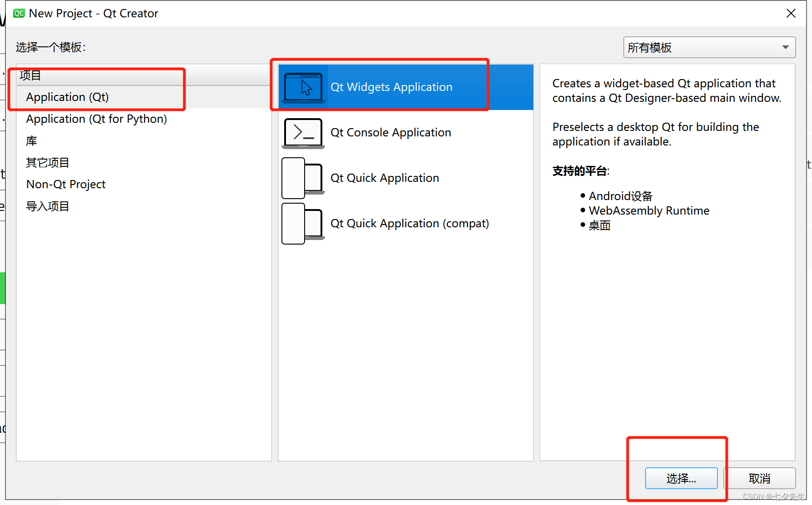Image resolution: width=812 pixels, height=505 pixels.
Task: Click the template filter dropdown arrow
Action: pos(785,47)
